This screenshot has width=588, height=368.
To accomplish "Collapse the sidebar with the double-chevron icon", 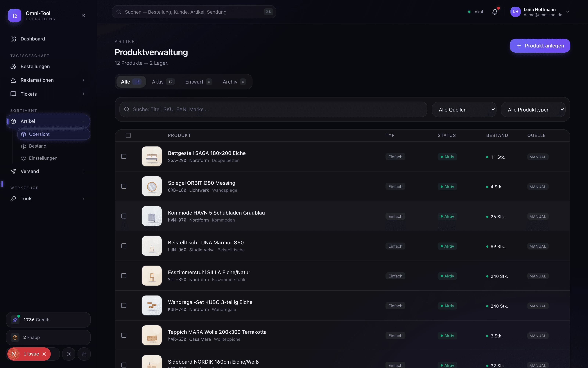I will click(83, 16).
